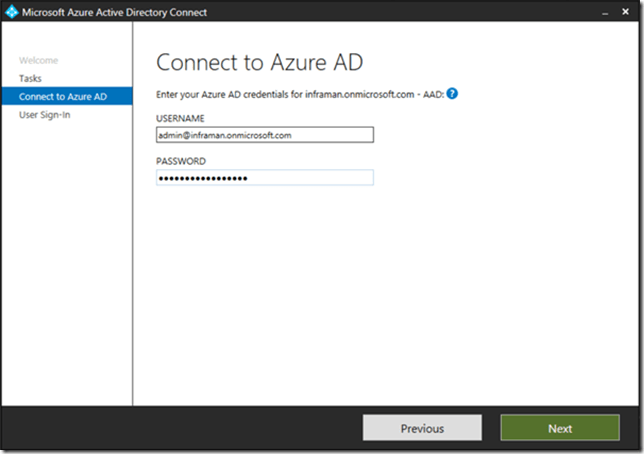Select Connect to Azure AD sidebar item

pos(62,96)
